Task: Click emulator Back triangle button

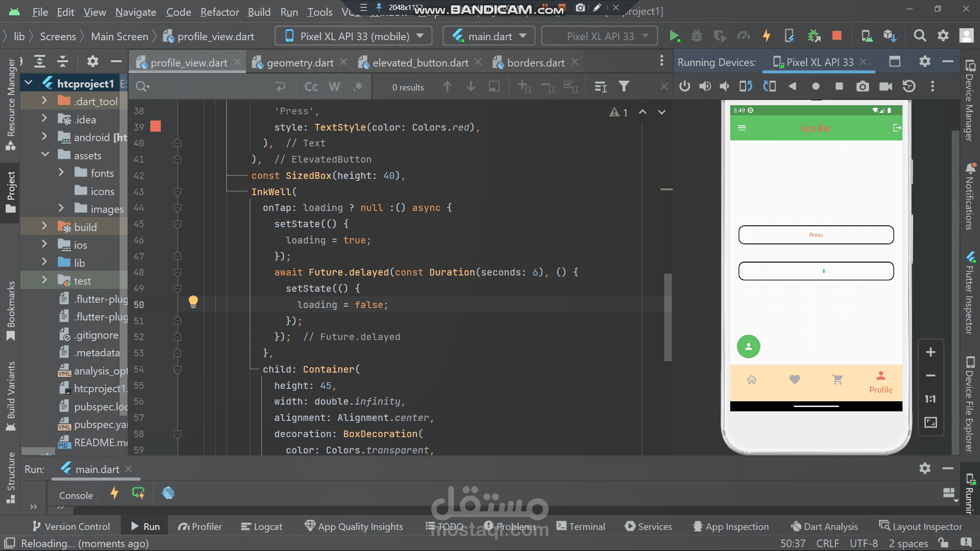Action: [x=792, y=86]
